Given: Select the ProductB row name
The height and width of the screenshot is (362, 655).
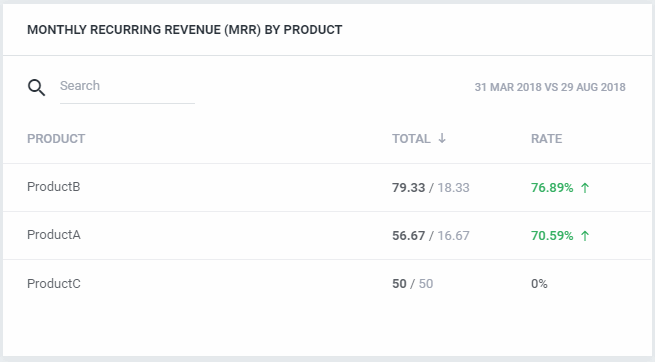Looking at the screenshot, I should coord(53,187).
